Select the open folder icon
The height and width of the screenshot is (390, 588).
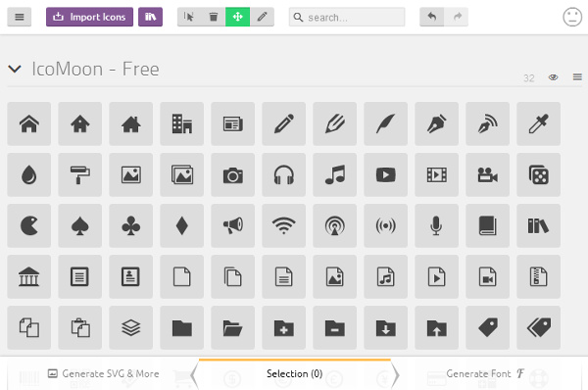pos(233,327)
